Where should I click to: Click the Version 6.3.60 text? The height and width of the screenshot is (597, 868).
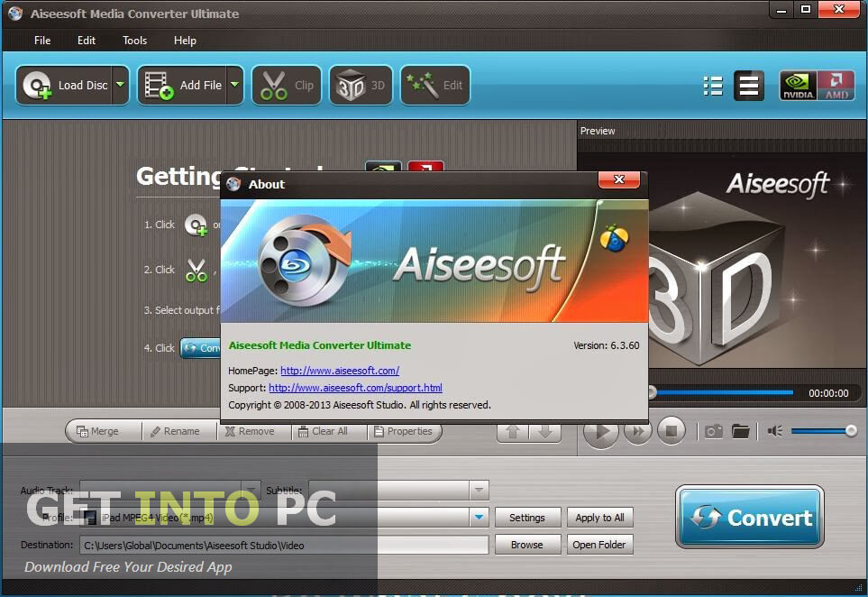pos(607,345)
